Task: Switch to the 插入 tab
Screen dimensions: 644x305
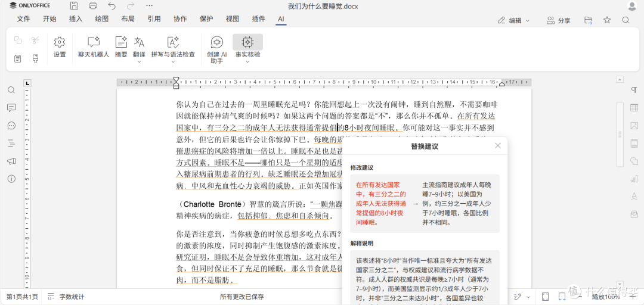Action: pos(76,19)
